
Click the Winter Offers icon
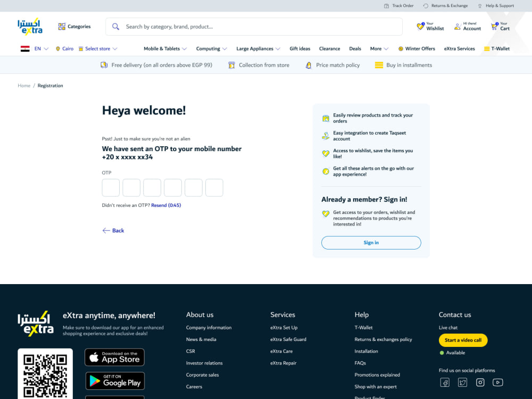coord(401,49)
